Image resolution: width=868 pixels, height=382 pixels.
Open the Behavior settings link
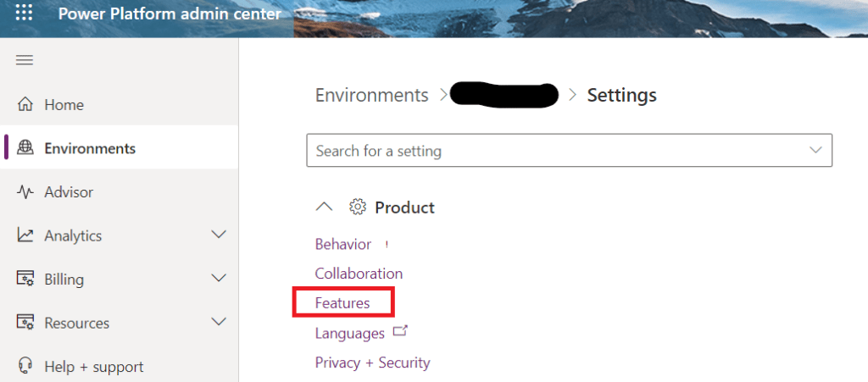[343, 244]
